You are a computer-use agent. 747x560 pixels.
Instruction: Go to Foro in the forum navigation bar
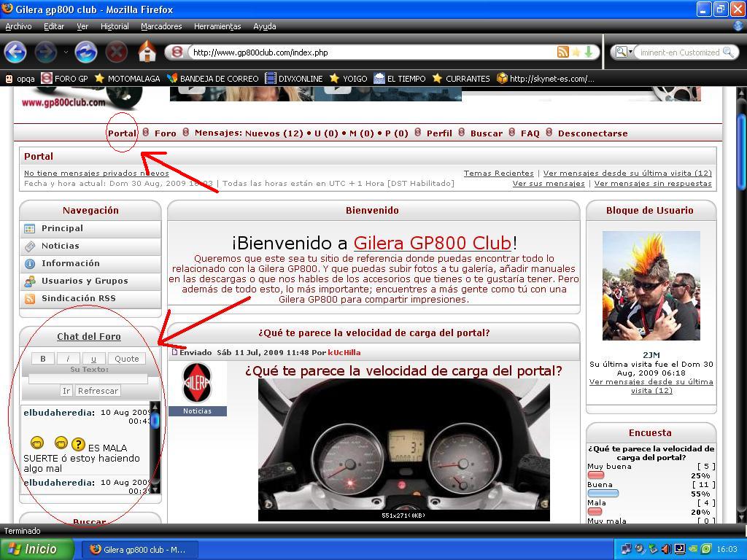[166, 133]
